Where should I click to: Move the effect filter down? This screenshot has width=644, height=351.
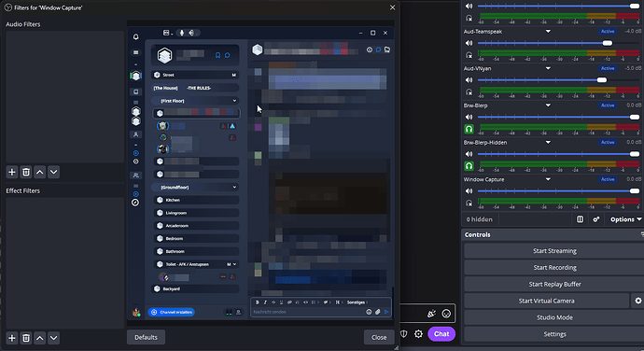54,338
